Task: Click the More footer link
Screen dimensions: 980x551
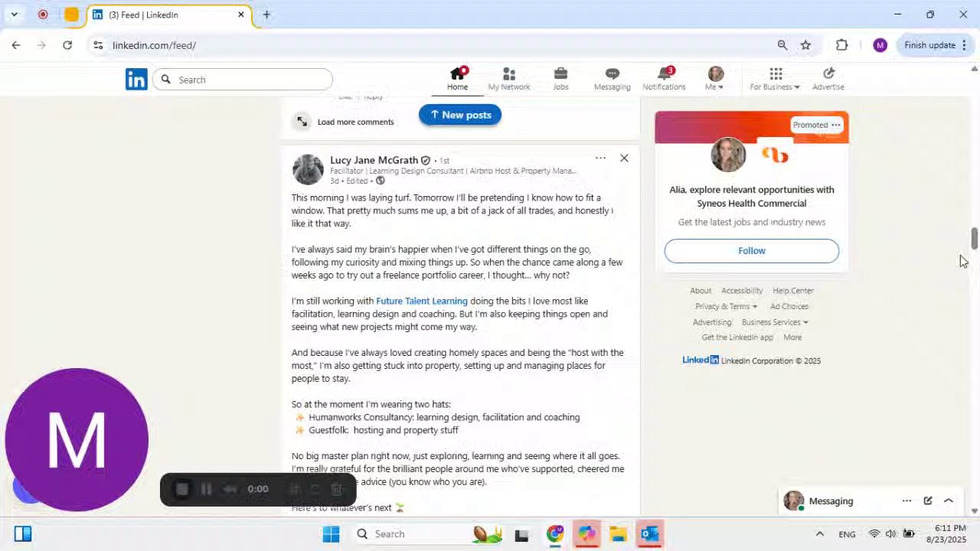Action: click(x=792, y=337)
